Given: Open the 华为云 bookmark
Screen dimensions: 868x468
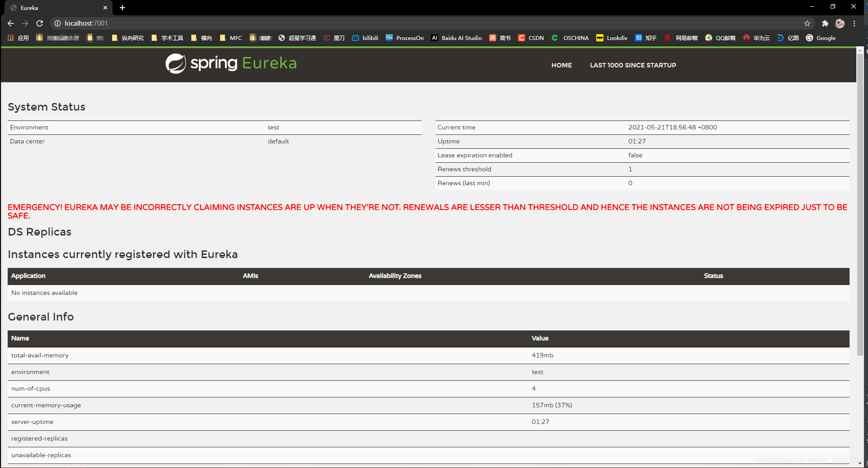Looking at the screenshot, I should tap(756, 38).
